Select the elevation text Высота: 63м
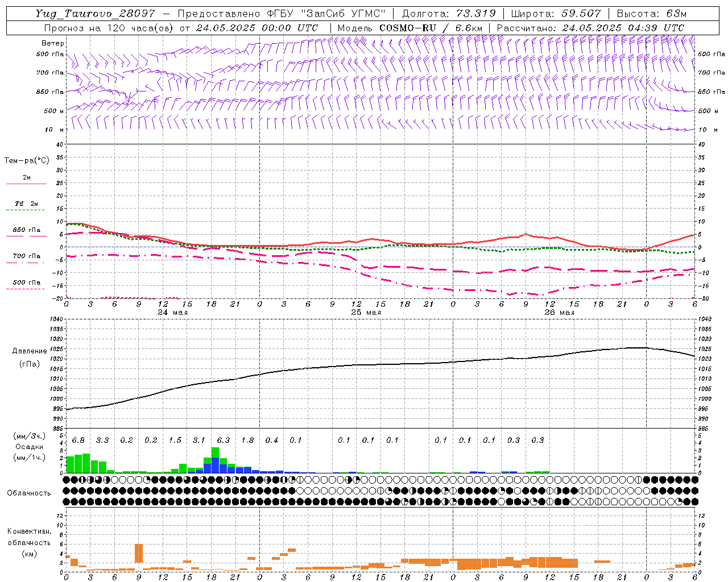The height and width of the screenshot is (582, 728). [652, 14]
